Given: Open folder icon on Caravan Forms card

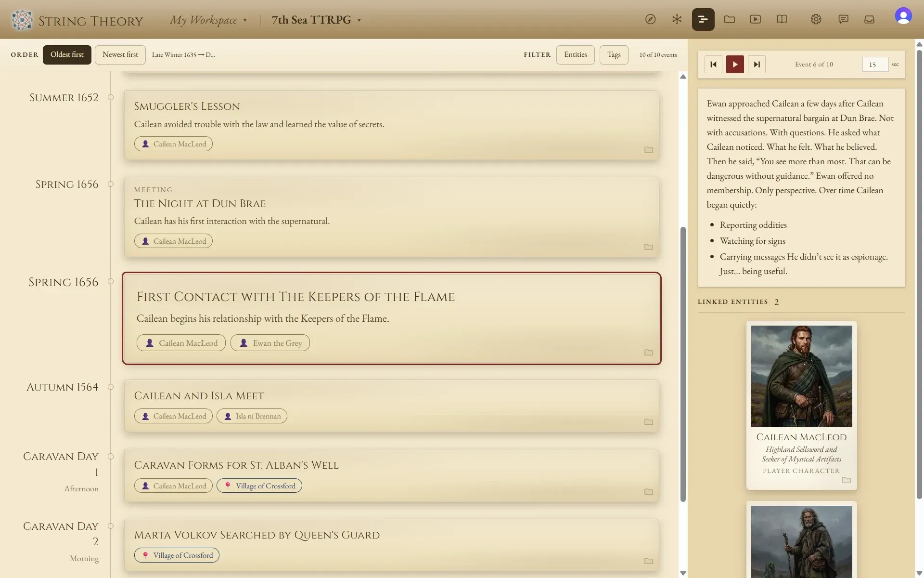Looking at the screenshot, I should 648,492.
